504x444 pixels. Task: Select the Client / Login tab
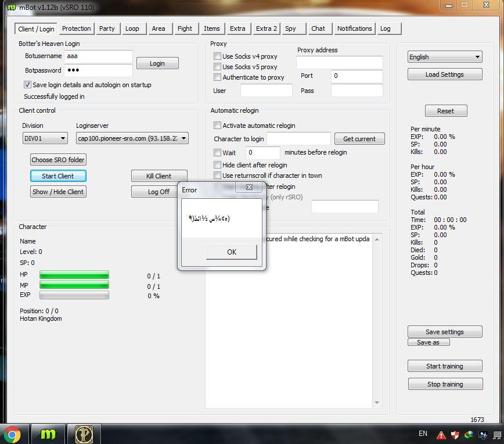pos(36,29)
